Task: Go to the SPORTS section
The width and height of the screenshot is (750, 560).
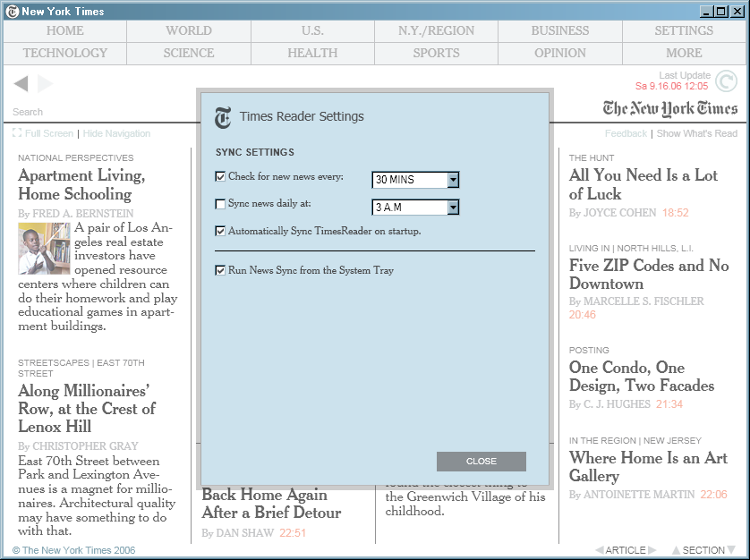Action: coord(436,53)
